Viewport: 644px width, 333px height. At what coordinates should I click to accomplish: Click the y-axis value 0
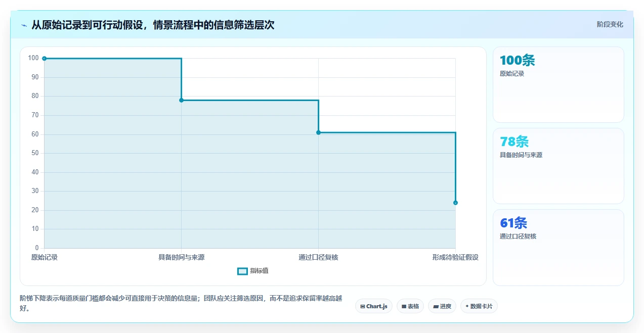(37, 248)
